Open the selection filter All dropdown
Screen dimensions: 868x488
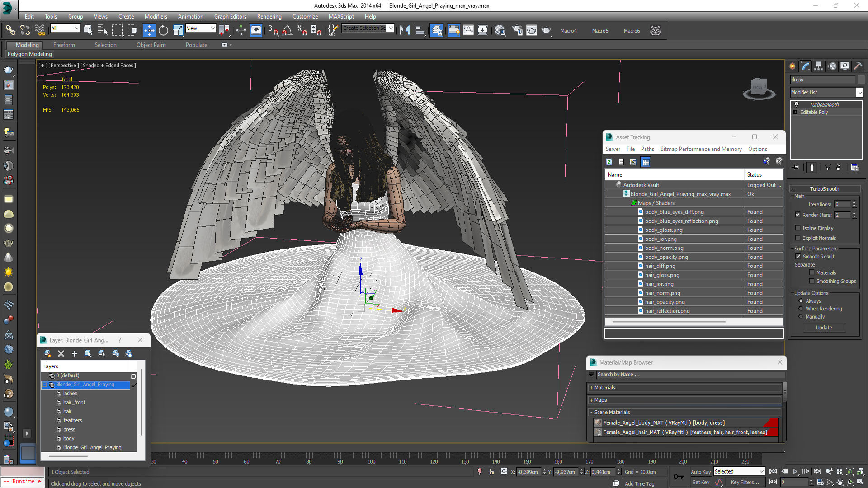point(65,28)
